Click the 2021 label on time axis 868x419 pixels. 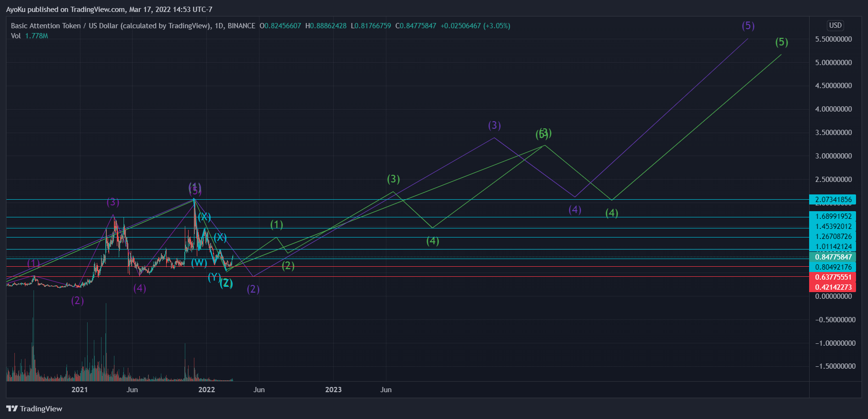click(x=79, y=390)
